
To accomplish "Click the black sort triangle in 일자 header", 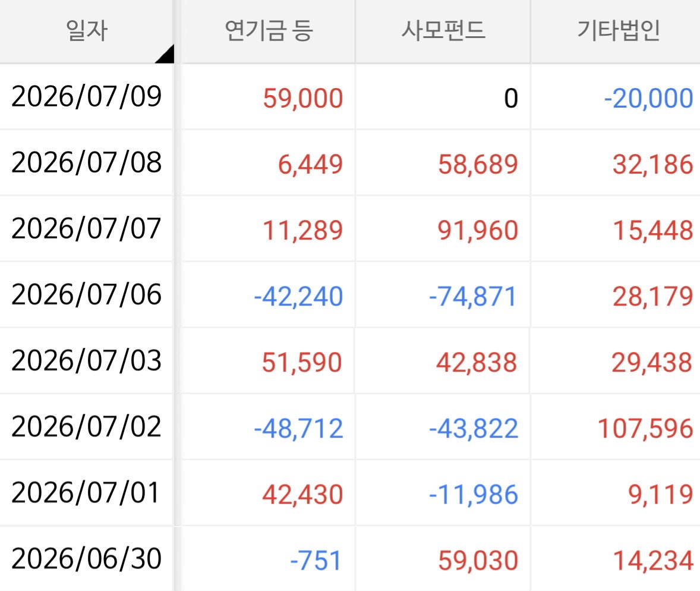I will [x=167, y=55].
